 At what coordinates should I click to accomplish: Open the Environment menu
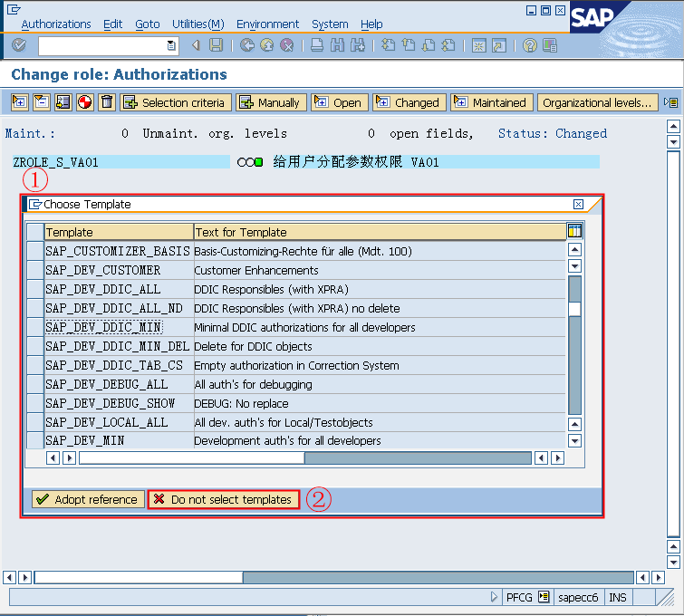coord(267,24)
